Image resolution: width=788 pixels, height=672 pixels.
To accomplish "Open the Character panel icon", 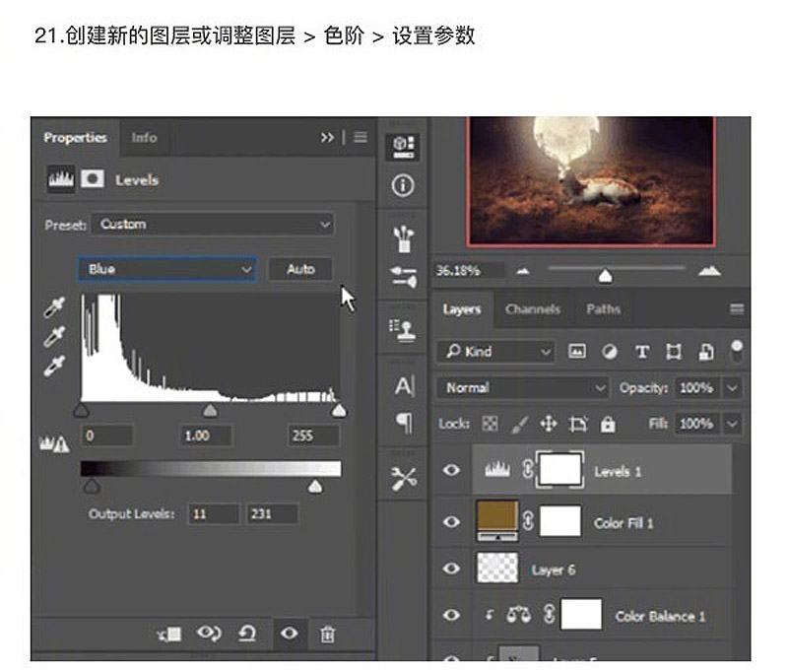I will pos(404,386).
